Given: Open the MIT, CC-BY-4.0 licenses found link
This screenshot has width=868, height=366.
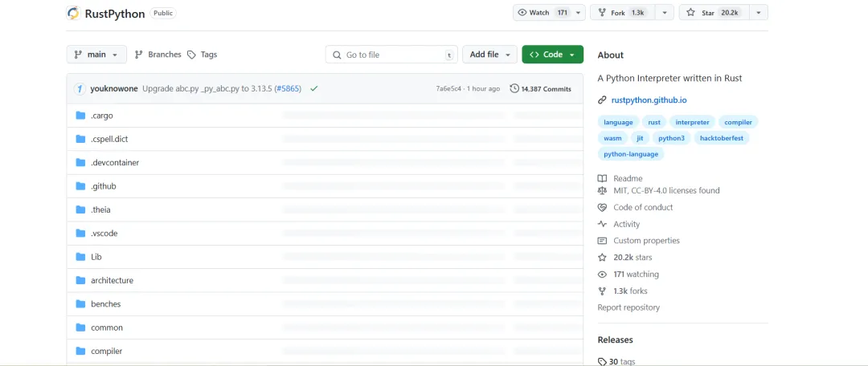Looking at the screenshot, I should click(666, 190).
